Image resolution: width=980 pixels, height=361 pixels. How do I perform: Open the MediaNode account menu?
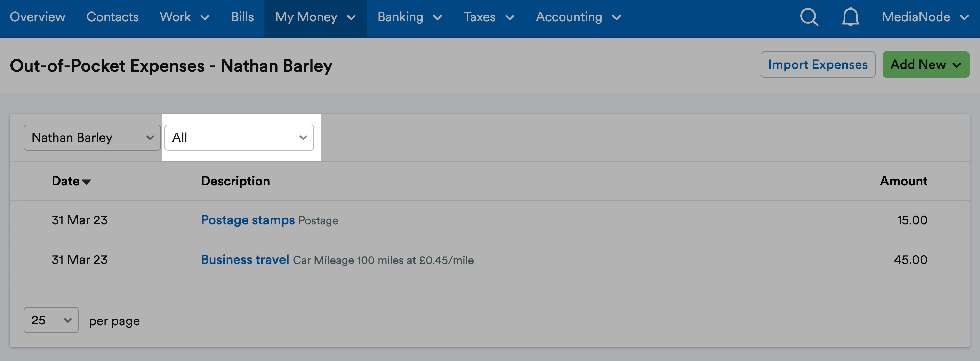(x=925, y=17)
